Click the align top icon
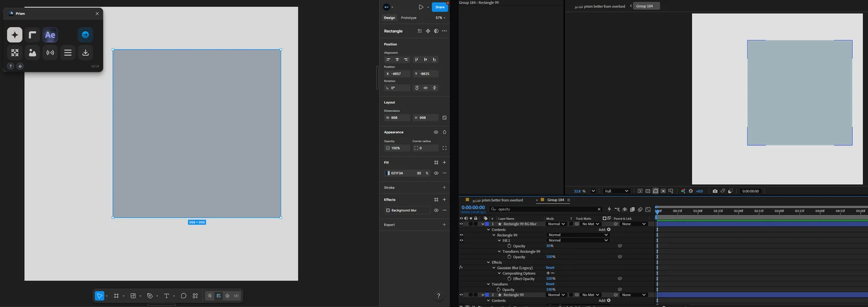The width and height of the screenshot is (868, 307). [x=417, y=60]
